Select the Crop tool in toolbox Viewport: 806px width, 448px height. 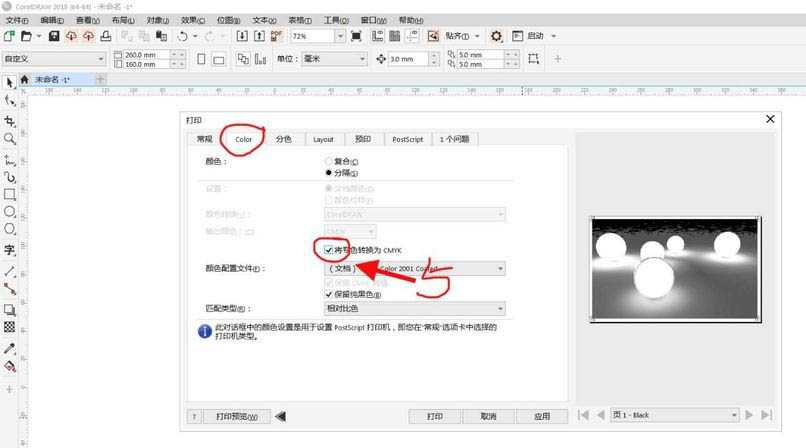(x=10, y=120)
